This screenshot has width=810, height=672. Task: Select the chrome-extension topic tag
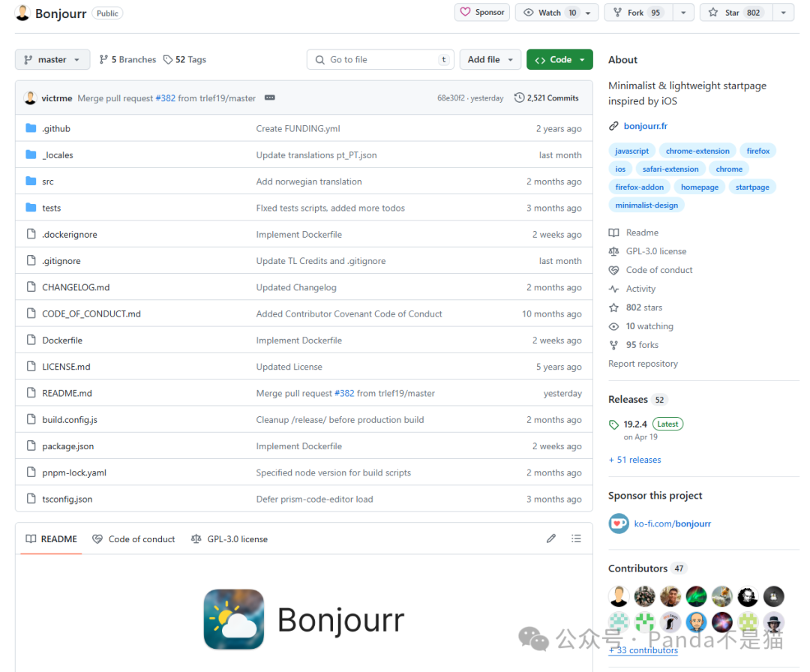697,151
